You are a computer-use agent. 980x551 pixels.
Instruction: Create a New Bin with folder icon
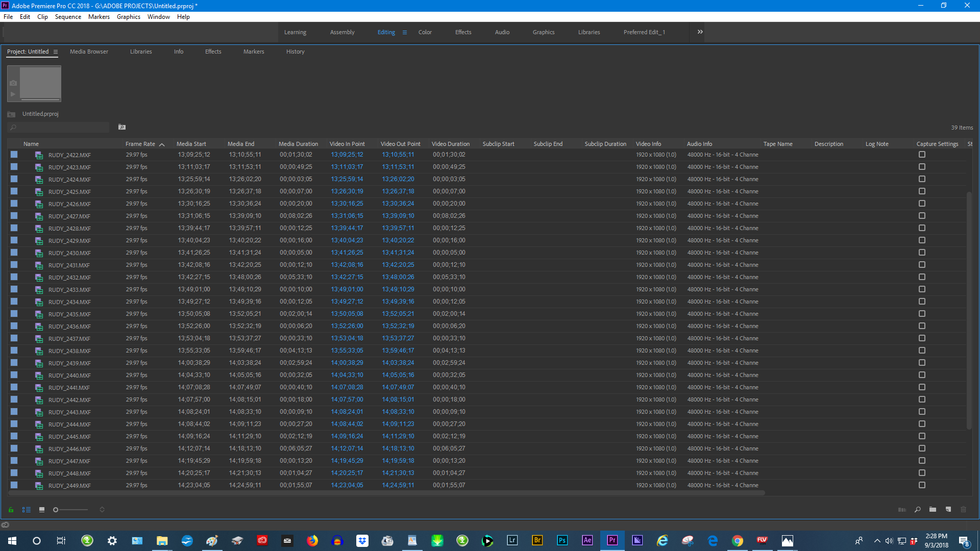[x=933, y=510]
